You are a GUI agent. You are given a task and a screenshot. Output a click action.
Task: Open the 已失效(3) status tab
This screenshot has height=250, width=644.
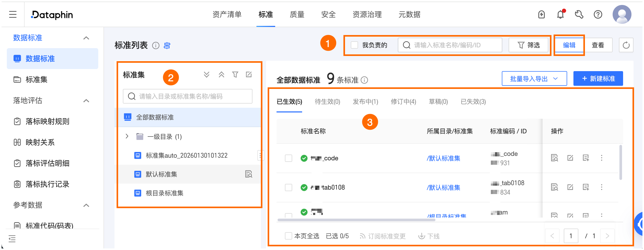(x=473, y=102)
